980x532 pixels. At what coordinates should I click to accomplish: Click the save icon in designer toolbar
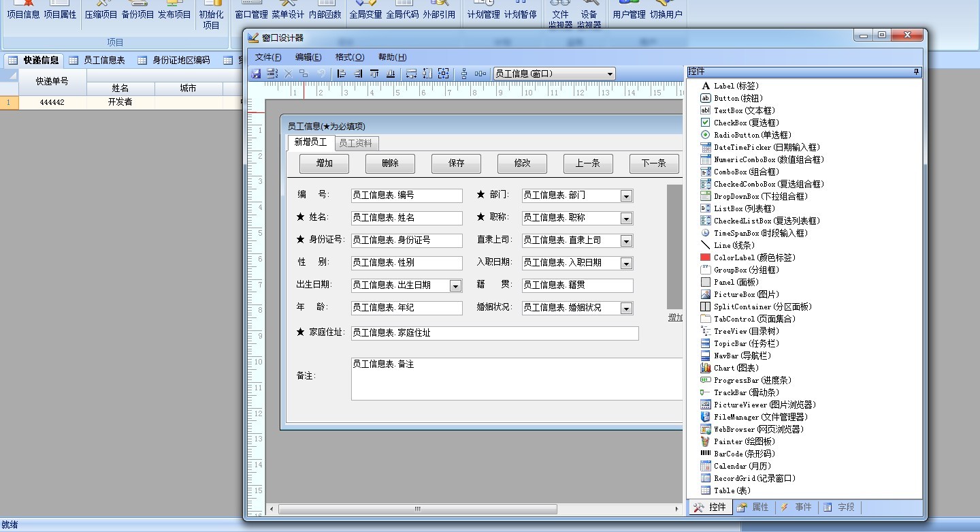(256, 74)
